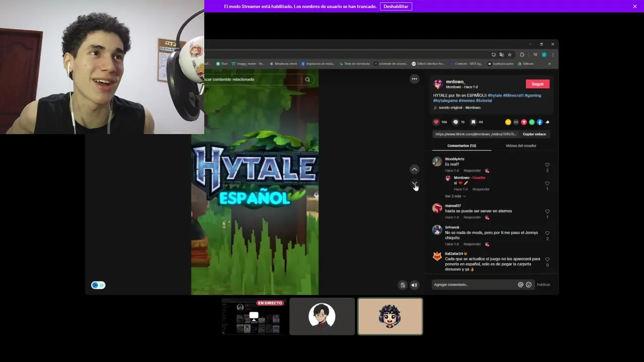The width and height of the screenshot is (644, 362).
Task: Click the embed code share icon
Action: pyautogui.click(x=516, y=122)
